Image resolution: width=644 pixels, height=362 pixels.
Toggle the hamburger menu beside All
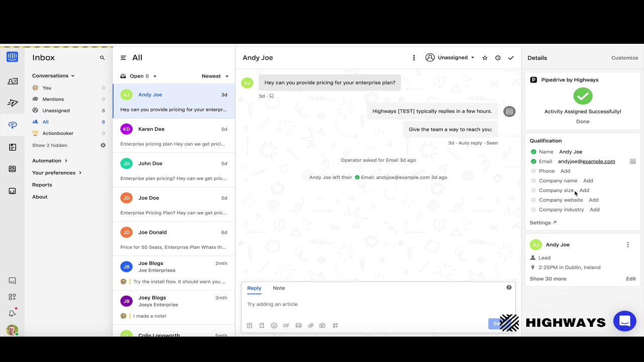click(123, 58)
